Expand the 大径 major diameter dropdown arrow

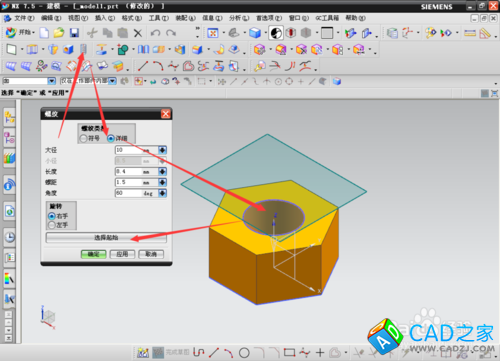[x=162, y=150]
